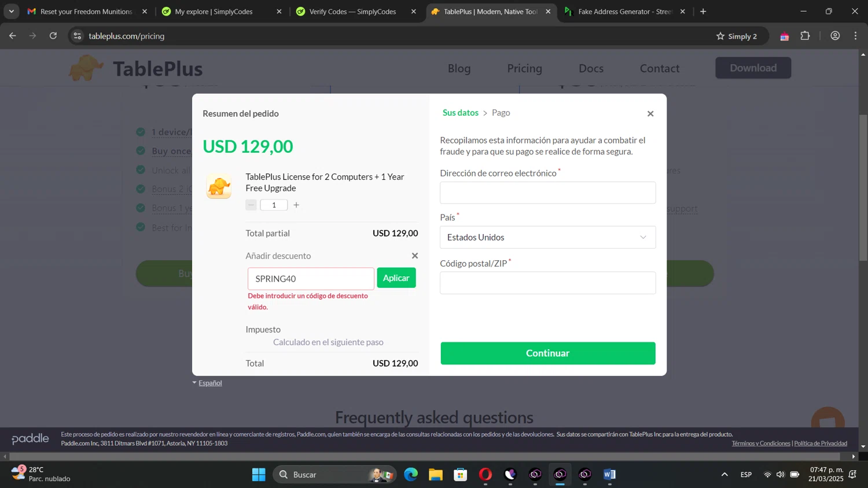Switch to My explore SimplyCodes tab
Viewport: 868px width, 488px height.
220,12
